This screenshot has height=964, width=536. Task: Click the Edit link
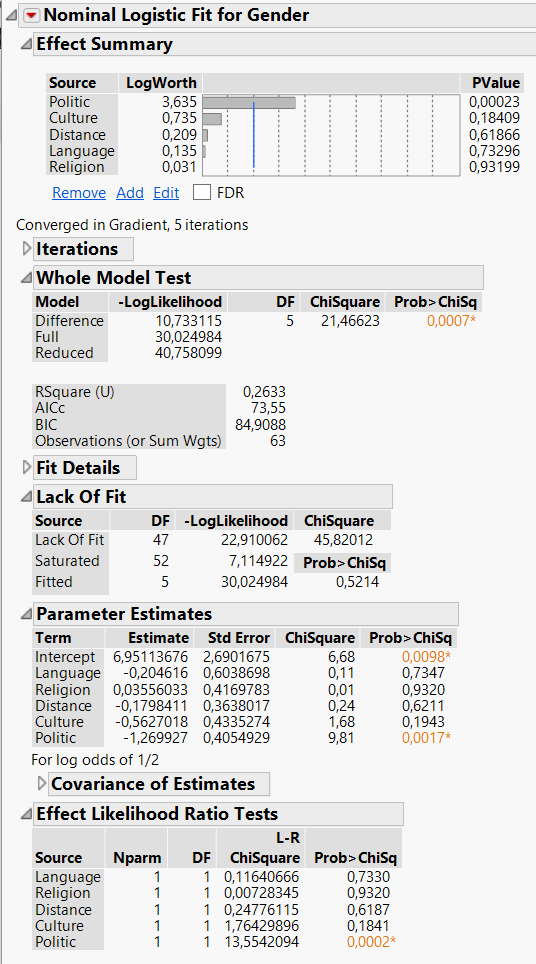(166, 192)
